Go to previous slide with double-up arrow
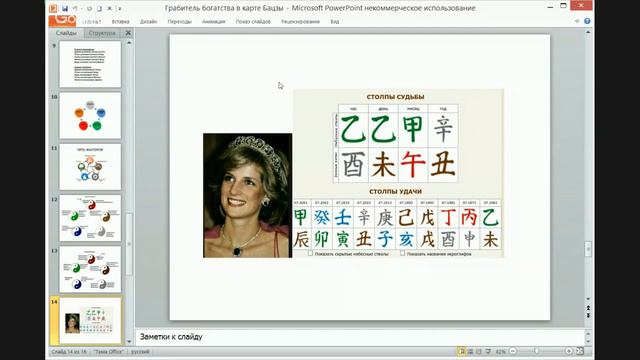640x360 pixels. 588,308
